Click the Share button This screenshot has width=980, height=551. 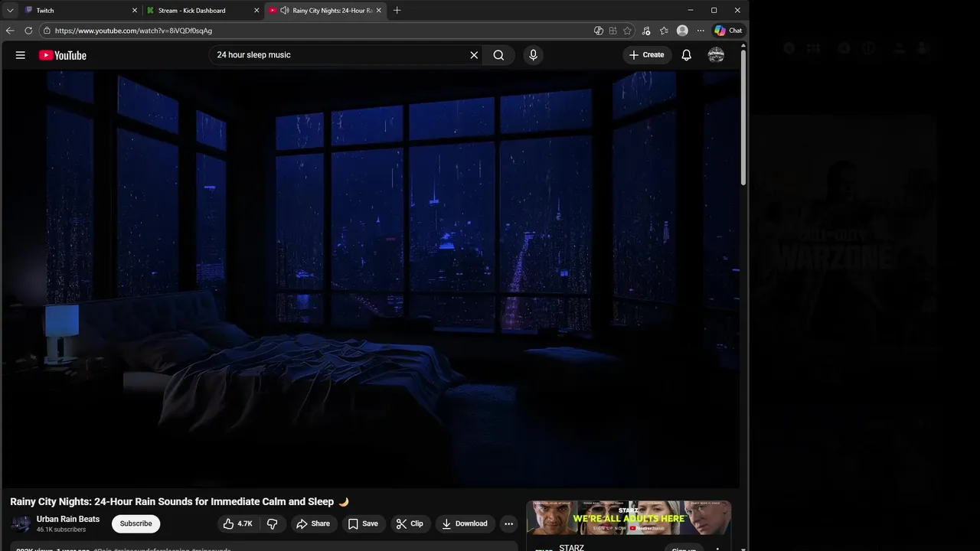(313, 523)
